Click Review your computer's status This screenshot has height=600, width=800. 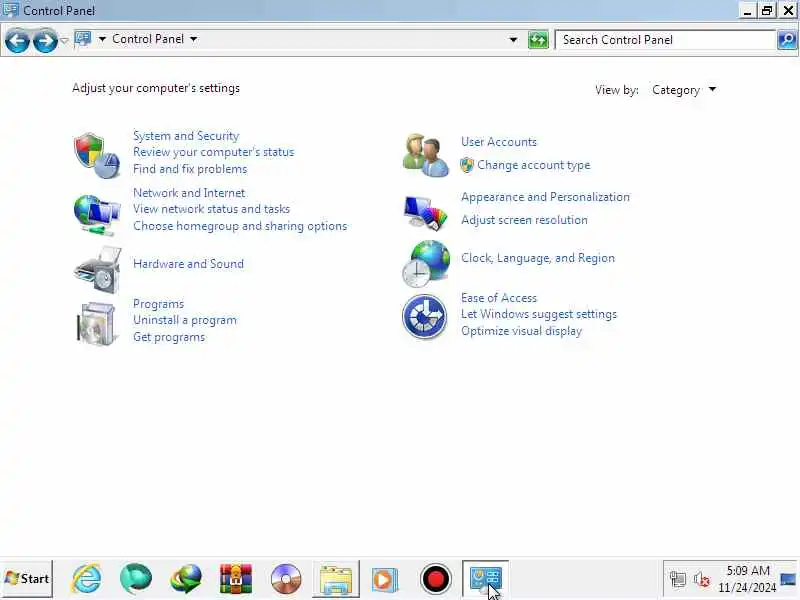pyautogui.click(x=213, y=152)
